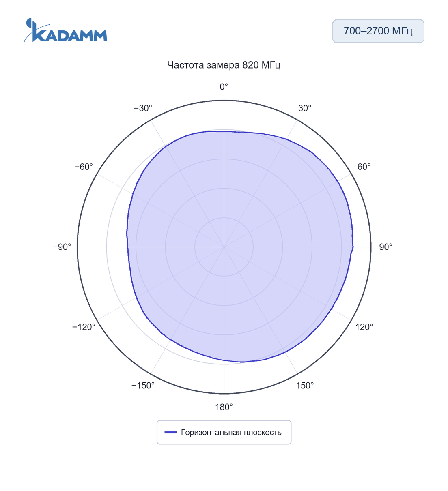Click the 150° angle label
The image size is (448, 491).
click(305, 386)
